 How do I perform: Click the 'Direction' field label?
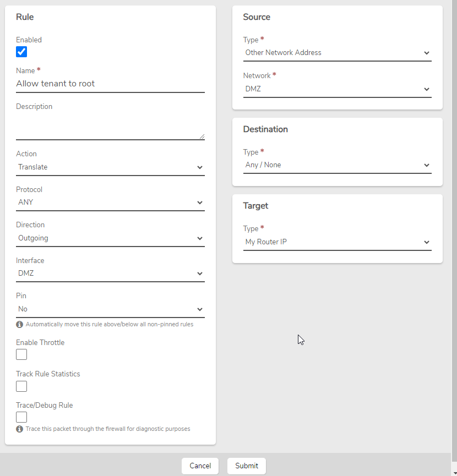pos(30,225)
